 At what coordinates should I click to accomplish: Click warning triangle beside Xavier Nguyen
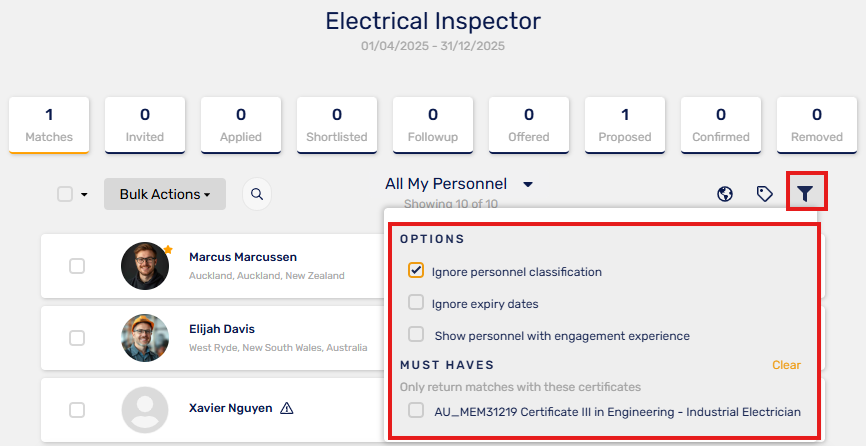pyautogui.click(x=287, y=408)
